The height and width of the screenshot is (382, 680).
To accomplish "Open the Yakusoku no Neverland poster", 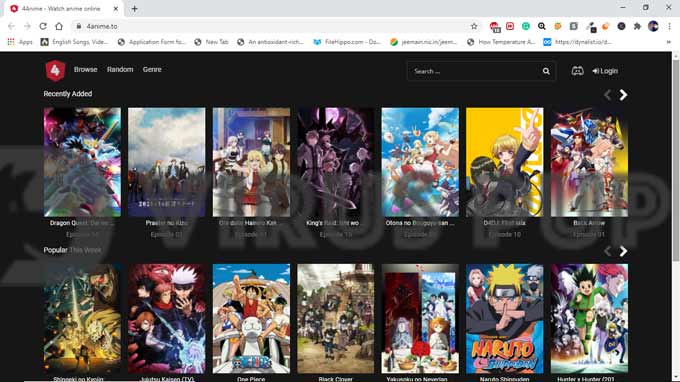I will 420,319.
